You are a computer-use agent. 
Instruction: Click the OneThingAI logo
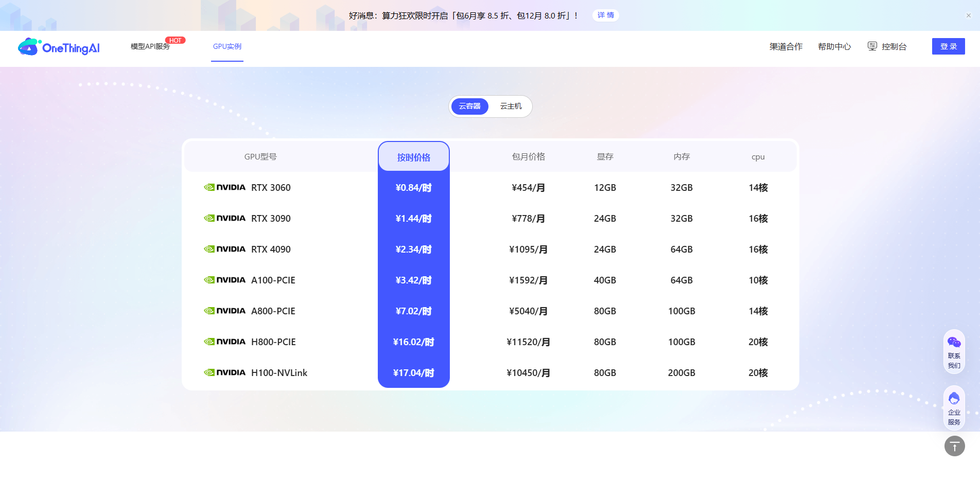tap(59, 47)
